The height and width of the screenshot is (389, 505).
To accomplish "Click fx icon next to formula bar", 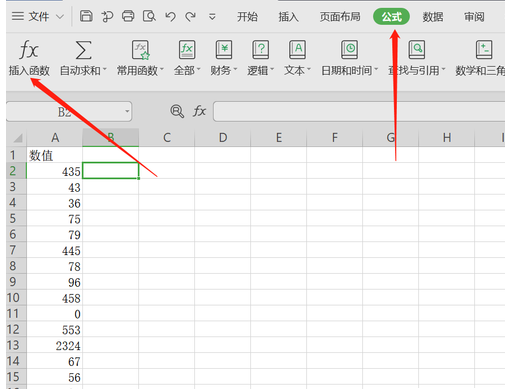I will pos(199,111).
